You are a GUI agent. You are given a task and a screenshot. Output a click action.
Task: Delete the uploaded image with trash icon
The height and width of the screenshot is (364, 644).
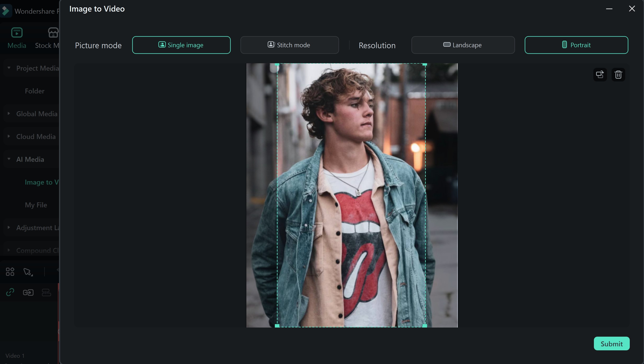(618, 75)
